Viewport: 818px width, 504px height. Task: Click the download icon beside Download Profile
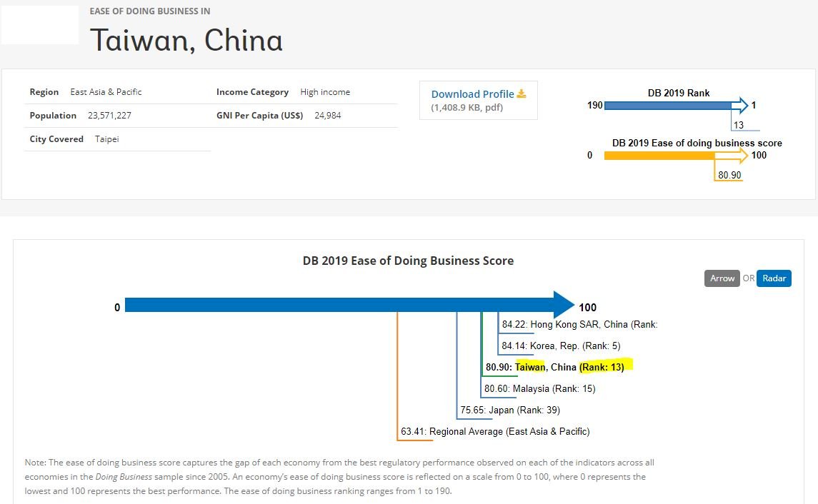[x=521, y=94]
